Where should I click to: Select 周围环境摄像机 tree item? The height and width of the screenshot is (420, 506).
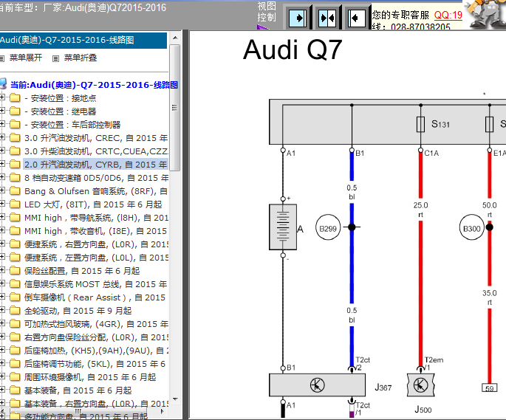click(90, 377)
